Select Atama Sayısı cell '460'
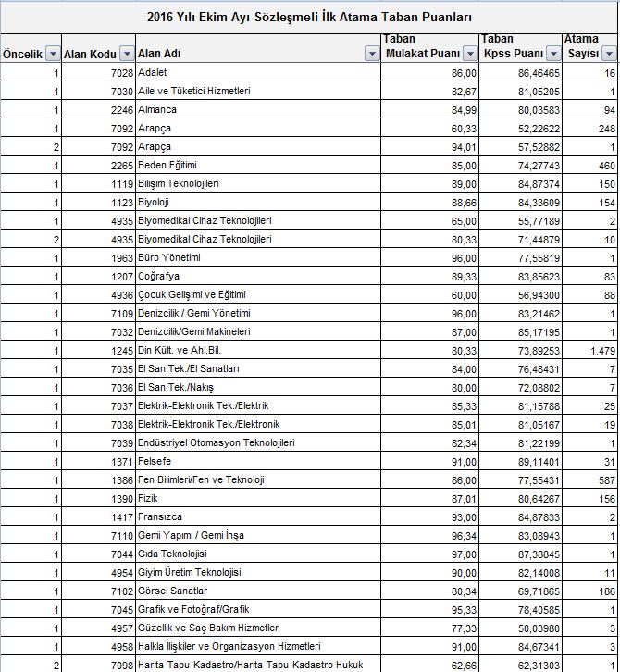 [590, 165]
